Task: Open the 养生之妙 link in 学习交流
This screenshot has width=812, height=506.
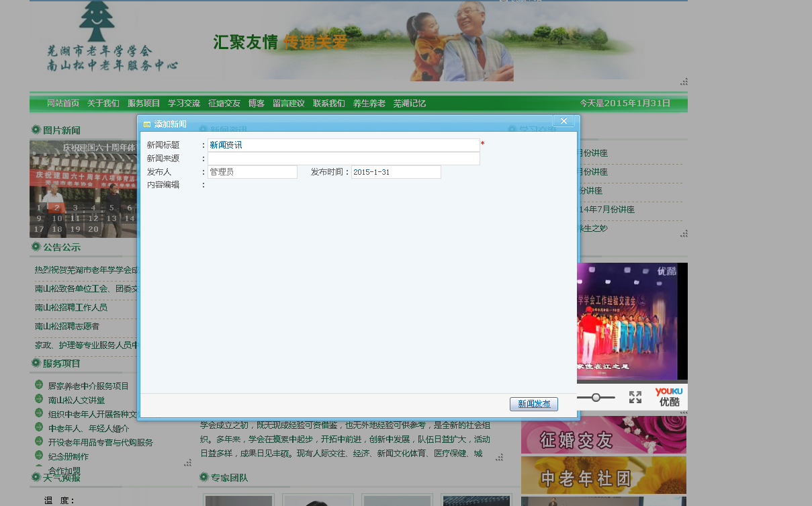Action: pyautogui.click(x=592, y=228)
